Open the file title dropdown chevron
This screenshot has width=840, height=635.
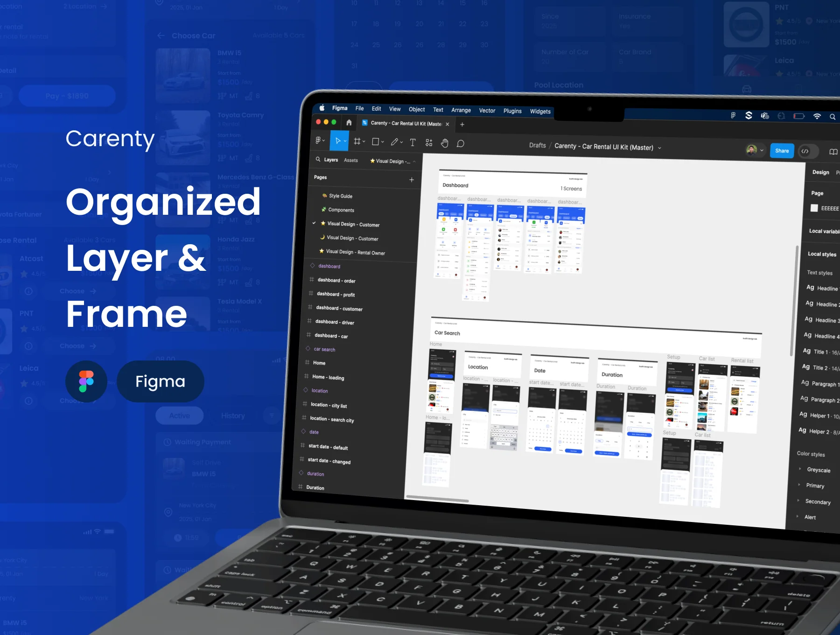click(x=659, y=148)
